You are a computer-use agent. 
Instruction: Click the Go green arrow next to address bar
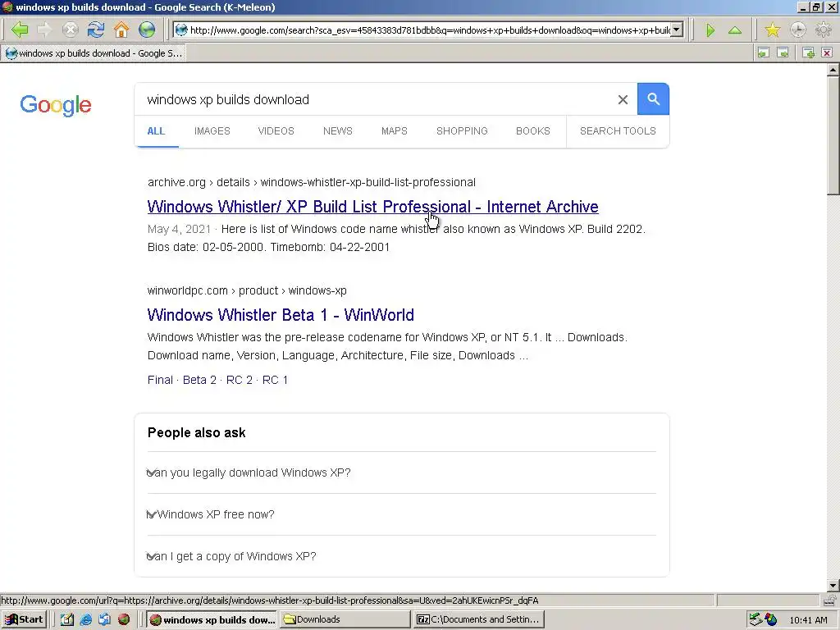click(x=710, y=30)
